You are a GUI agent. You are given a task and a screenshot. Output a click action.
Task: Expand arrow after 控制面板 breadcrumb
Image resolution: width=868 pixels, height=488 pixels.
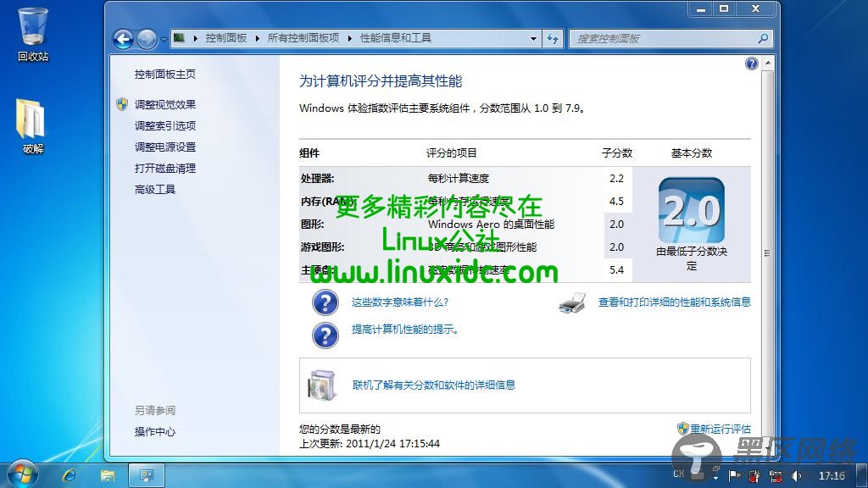(x=258, y=38)
